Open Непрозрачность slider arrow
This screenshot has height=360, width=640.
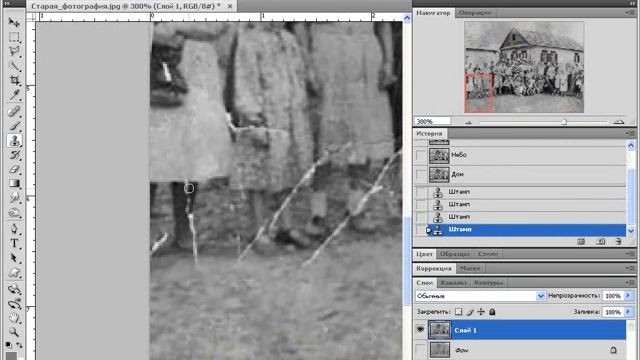click(628, 296)
